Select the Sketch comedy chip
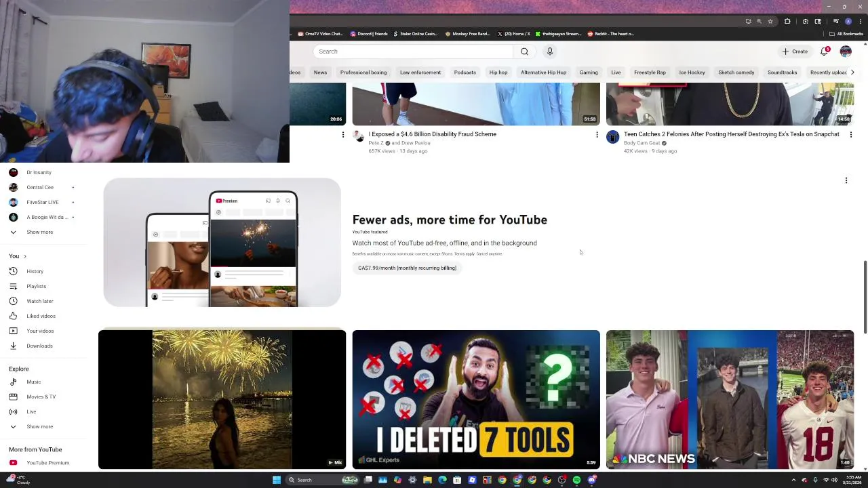This screenshot has width=868, height=488. click(x=736, y=72)
